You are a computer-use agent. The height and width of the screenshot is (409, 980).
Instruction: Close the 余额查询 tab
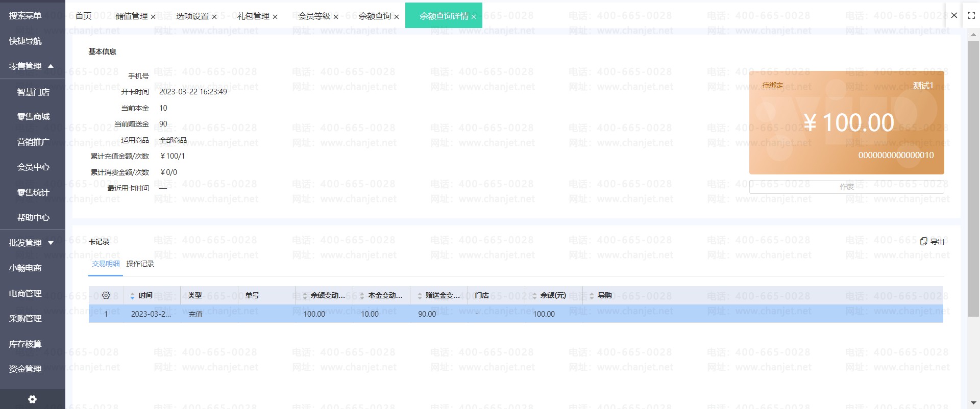point(397,17)
